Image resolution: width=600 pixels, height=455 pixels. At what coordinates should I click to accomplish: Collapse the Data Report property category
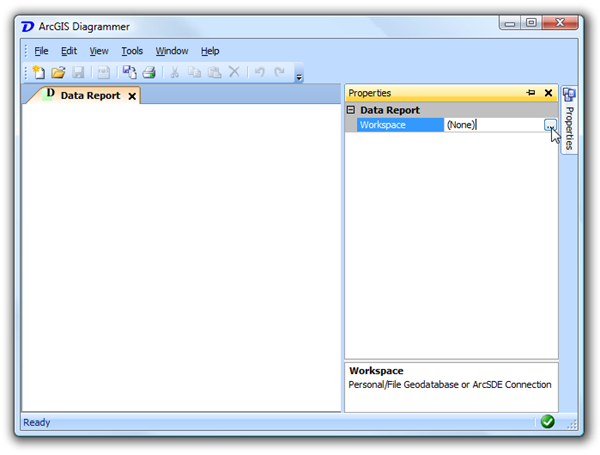click(x=351, y=110)
